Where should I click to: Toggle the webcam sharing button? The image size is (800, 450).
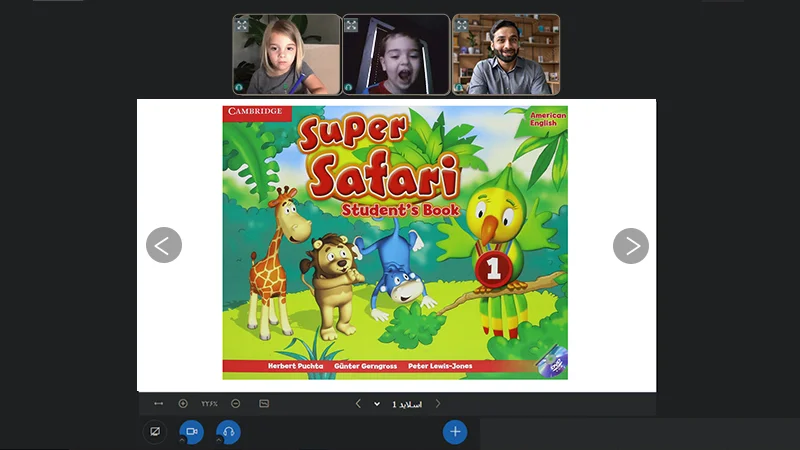coord(191,432)
